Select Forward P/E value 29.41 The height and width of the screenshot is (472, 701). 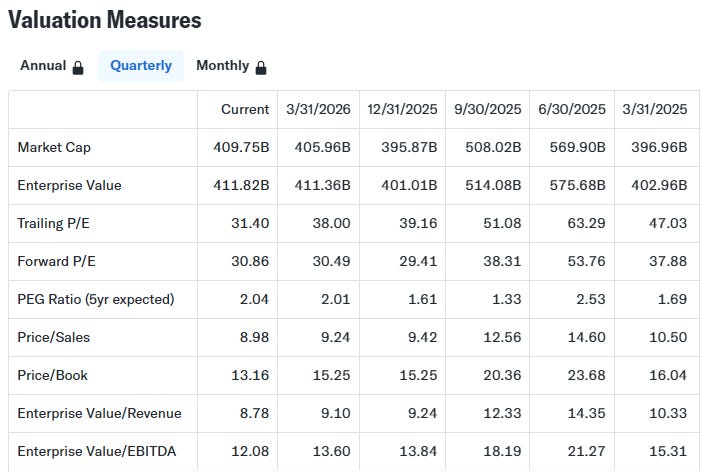[x=418, y=261]
